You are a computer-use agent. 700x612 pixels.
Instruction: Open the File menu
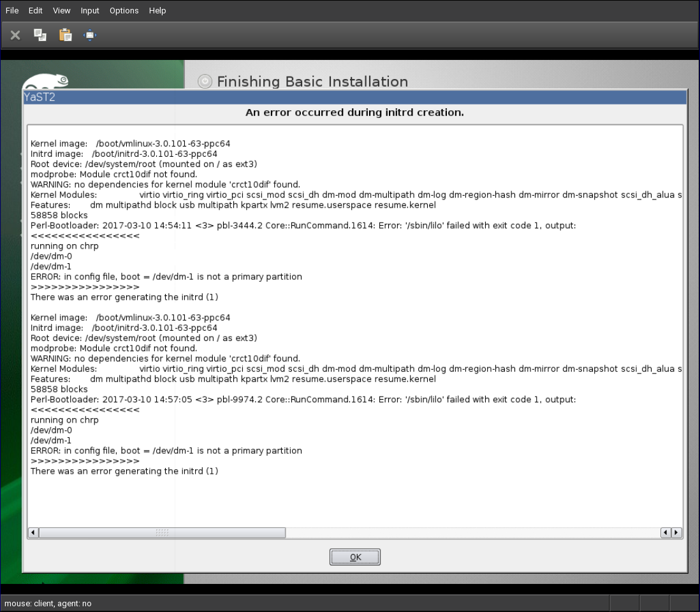point(12,10)
